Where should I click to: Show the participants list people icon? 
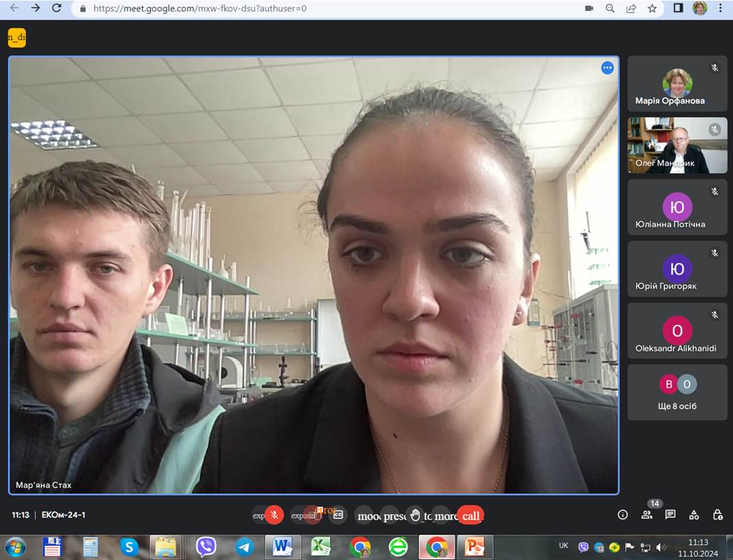point(646,515)
